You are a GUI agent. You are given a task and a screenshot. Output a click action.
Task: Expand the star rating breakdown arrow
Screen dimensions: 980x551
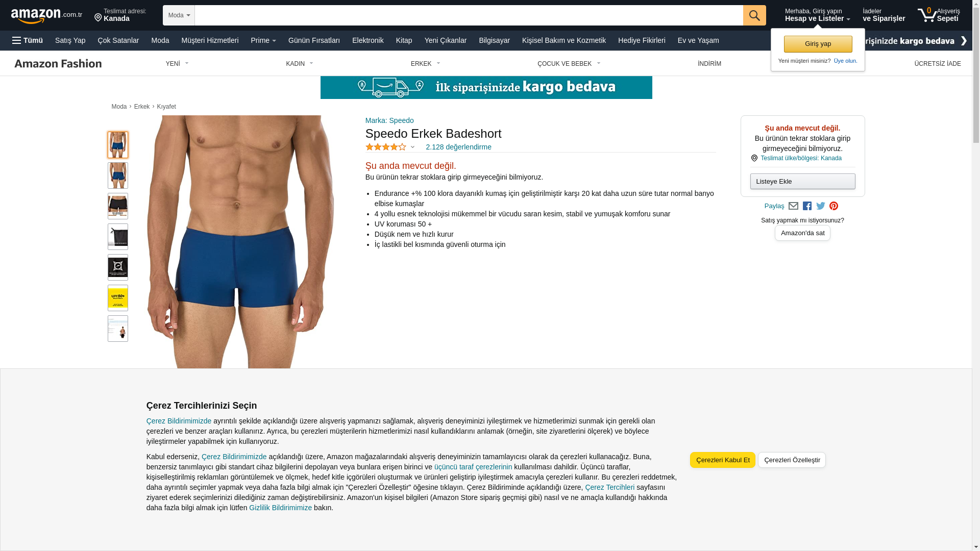412,147
